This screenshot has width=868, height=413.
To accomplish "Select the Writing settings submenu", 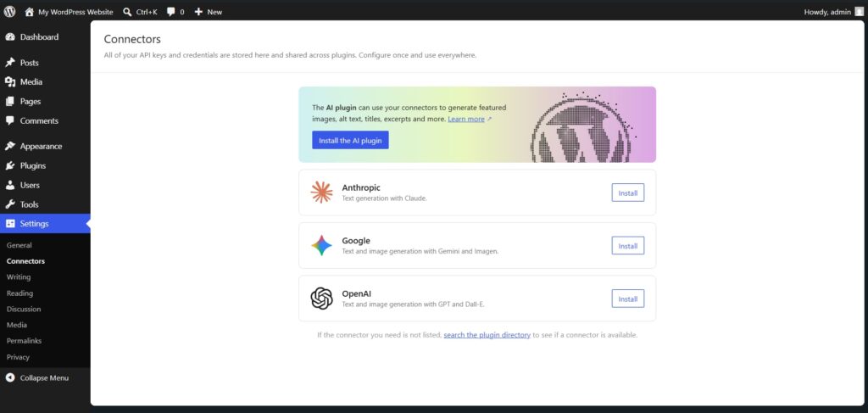I will (x=19, y=276).
